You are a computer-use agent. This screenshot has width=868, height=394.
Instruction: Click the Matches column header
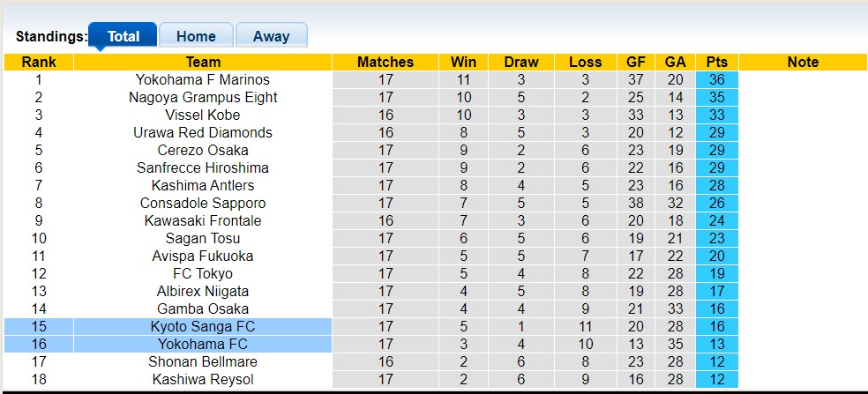[385, 62]
